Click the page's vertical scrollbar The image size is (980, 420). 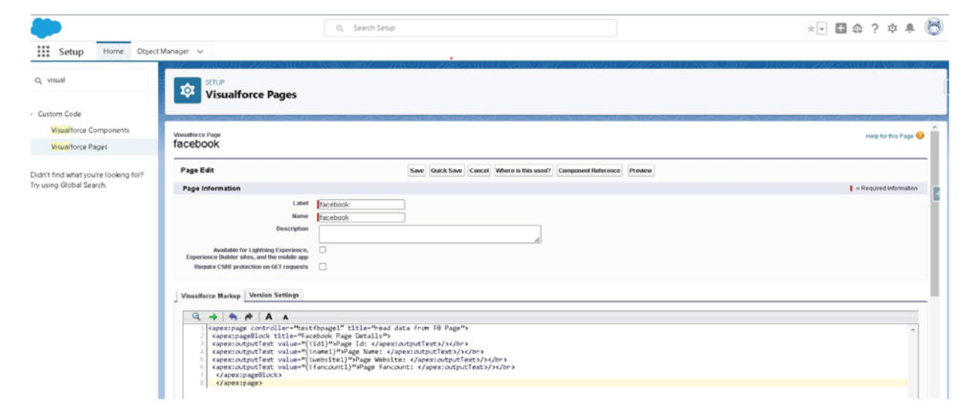coord(934,212)
